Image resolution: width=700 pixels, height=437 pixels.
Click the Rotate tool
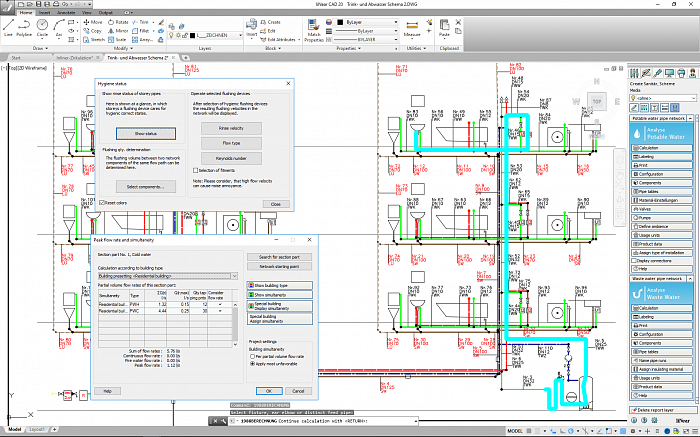pos(118,22)
